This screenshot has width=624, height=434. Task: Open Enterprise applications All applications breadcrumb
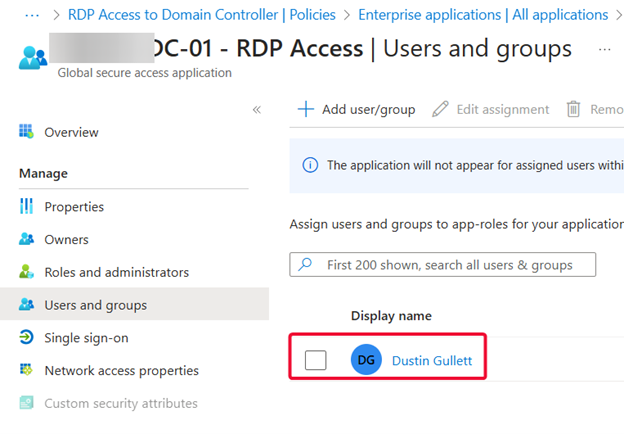coord(483,15)
